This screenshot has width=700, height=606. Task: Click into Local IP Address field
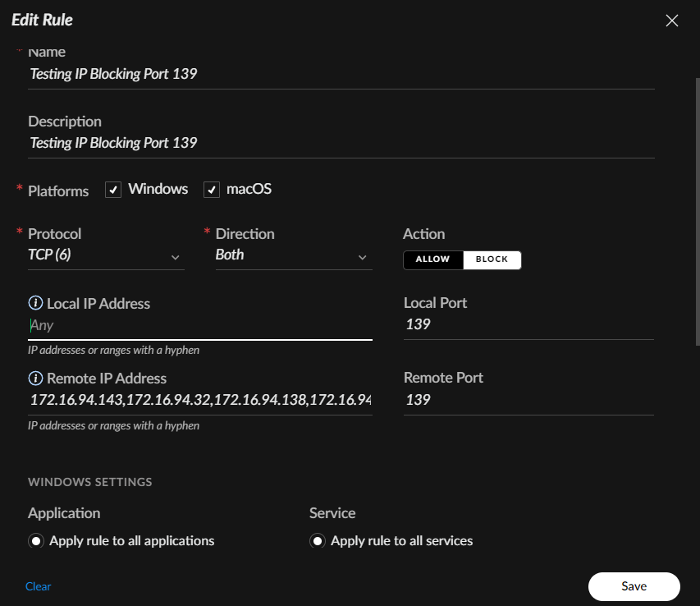pos(199,325)
